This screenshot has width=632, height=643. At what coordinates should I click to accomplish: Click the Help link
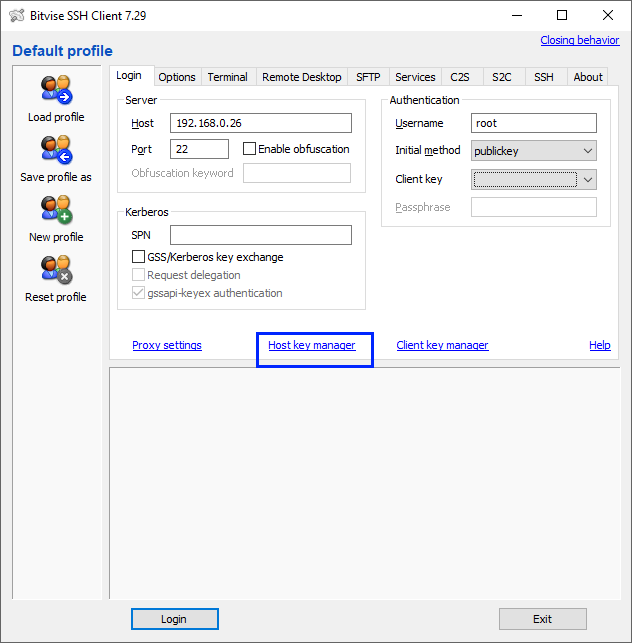tap(600, 345)
